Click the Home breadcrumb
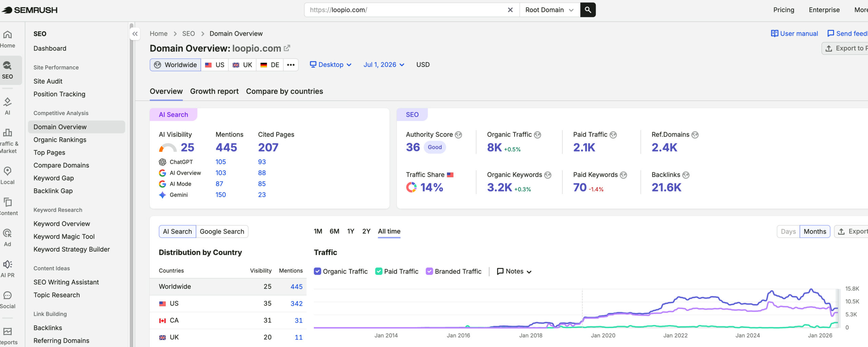 [159, 34]
